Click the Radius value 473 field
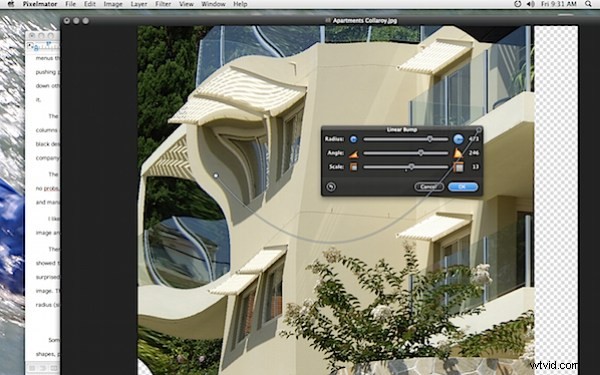Screen dimensions: 600x375 click(474, 139)
